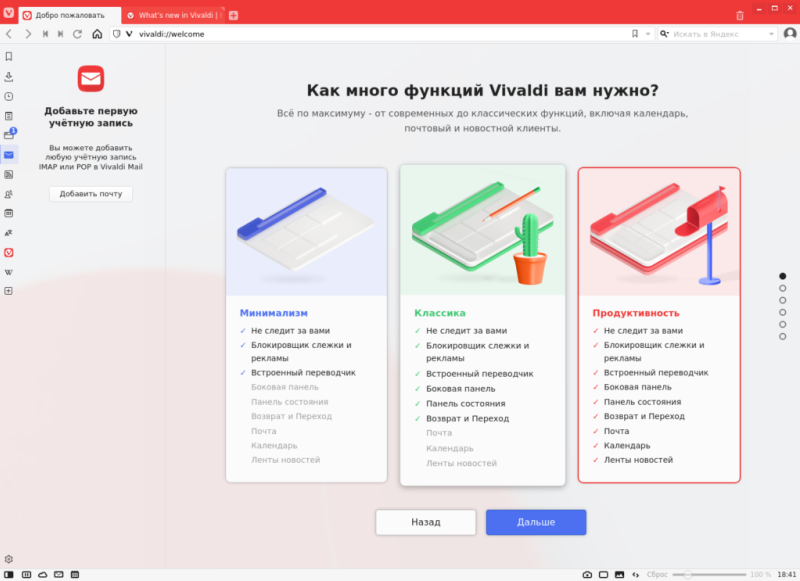Image resolution: width=800 pixels, height=581 pixels.
Task: Click the Rewind history button
Action: click(x=45, y=34)
